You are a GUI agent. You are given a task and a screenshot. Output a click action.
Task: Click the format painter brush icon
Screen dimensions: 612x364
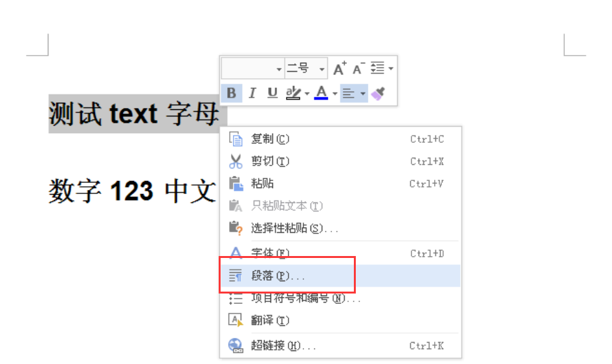point(378,94)
